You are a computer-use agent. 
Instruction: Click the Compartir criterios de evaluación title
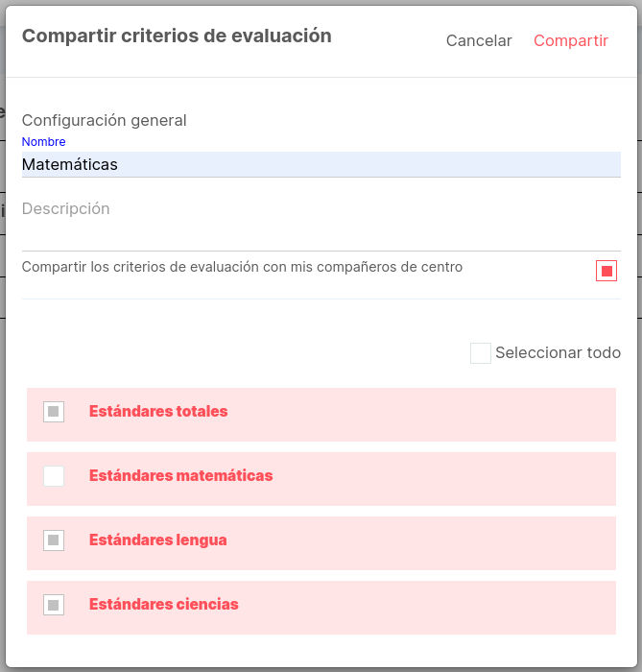pyautogui.click(x=177, y=36)
